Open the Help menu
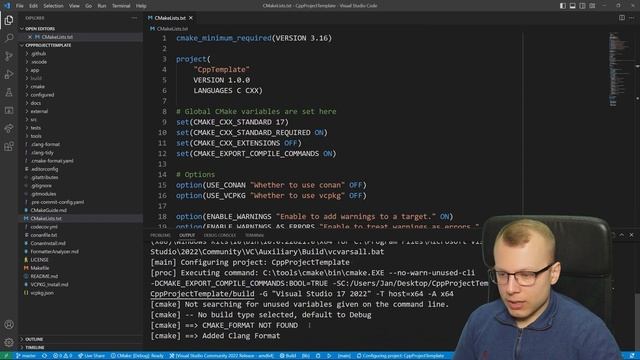 click(x=141, y=6)
